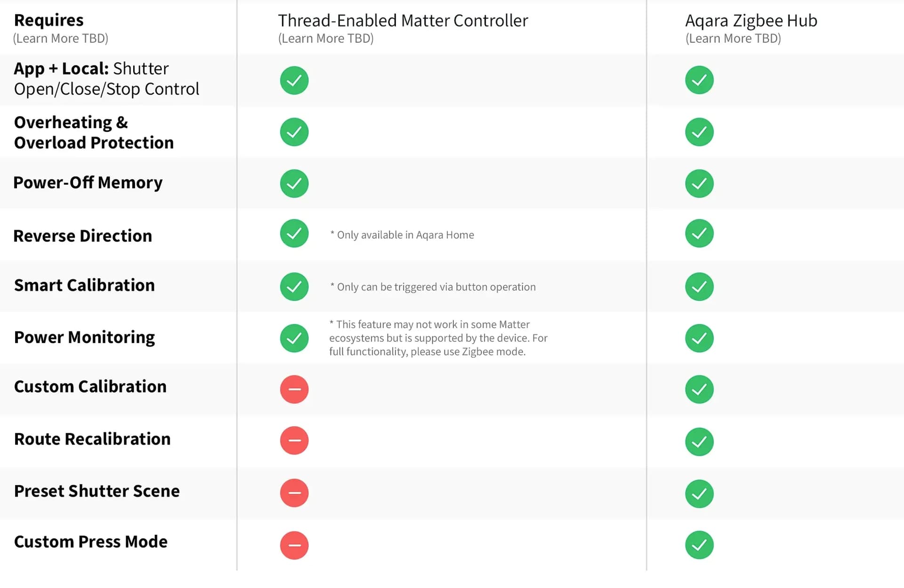Open Learn More under Thread-Enabled Matter Controller
904x588 pixels.
tap(326, 39)
